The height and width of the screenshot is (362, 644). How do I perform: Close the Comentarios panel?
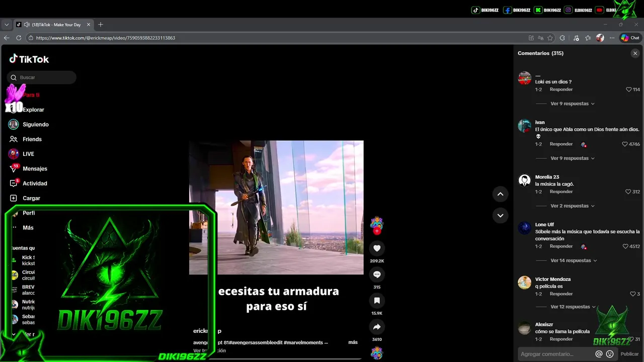pos(635,53)
